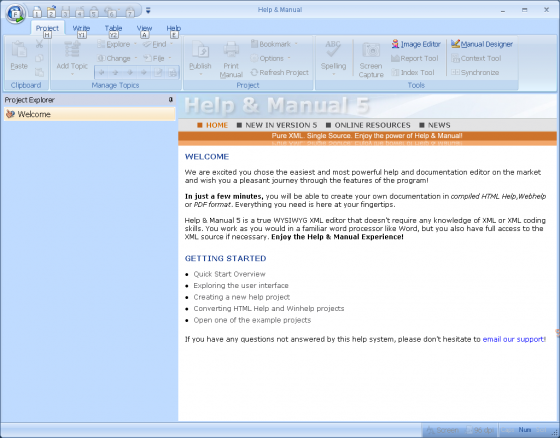
Task: Open the Spelling dropdown
Action: pyautogui.click(x=333, y=74)
